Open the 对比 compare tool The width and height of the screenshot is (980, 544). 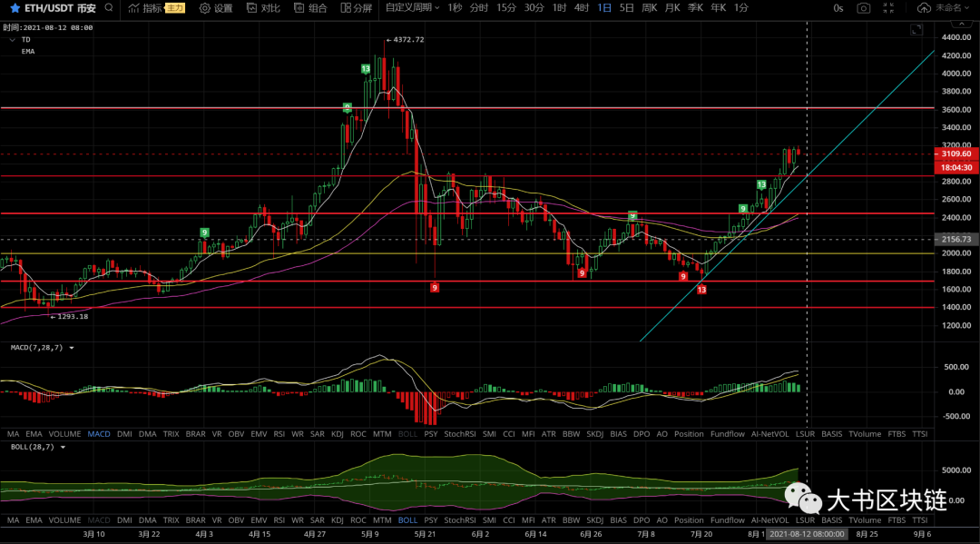pos(263,8)
